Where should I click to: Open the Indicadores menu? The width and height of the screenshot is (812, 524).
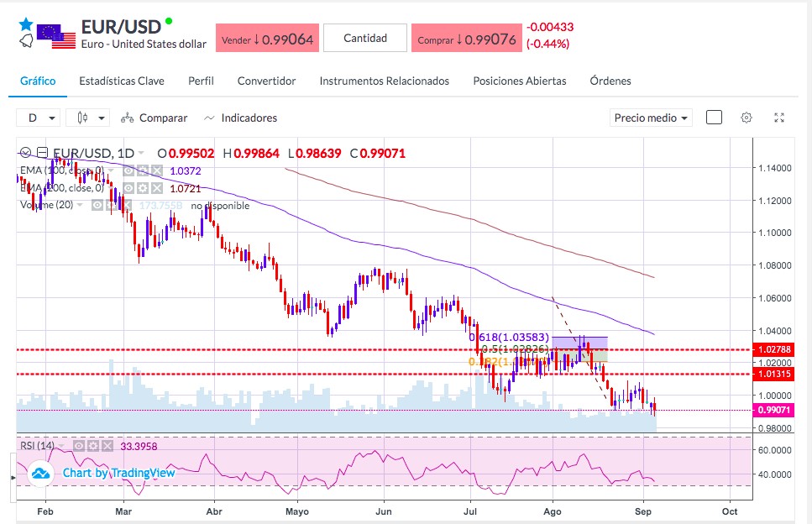[241, 118]
